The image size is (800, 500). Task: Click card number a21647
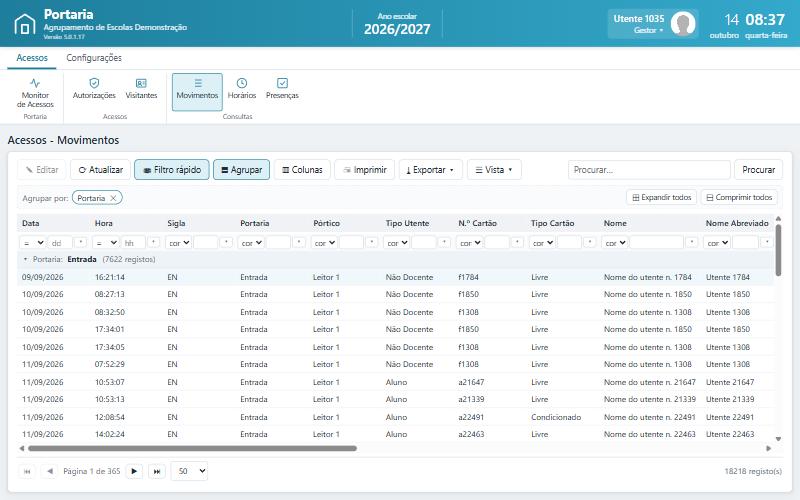(x=471, y=382)
